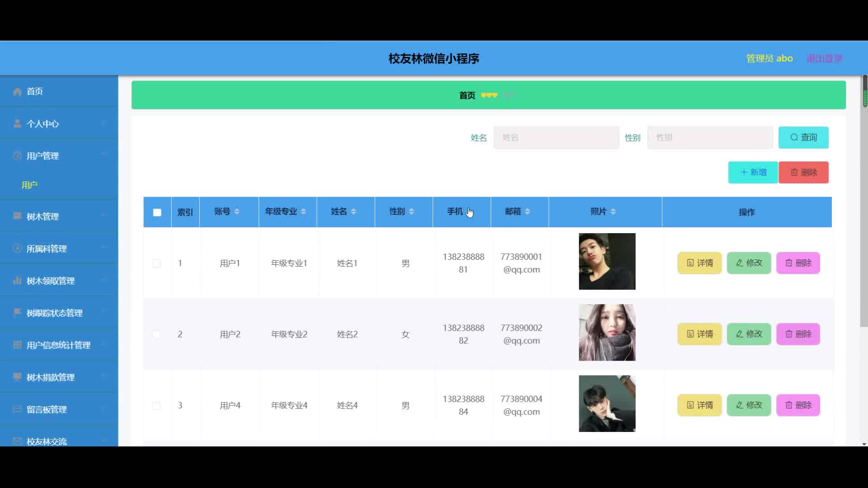Open the 校友林交流 menu item
Viewport: 868px width, 488px height.
47,441
